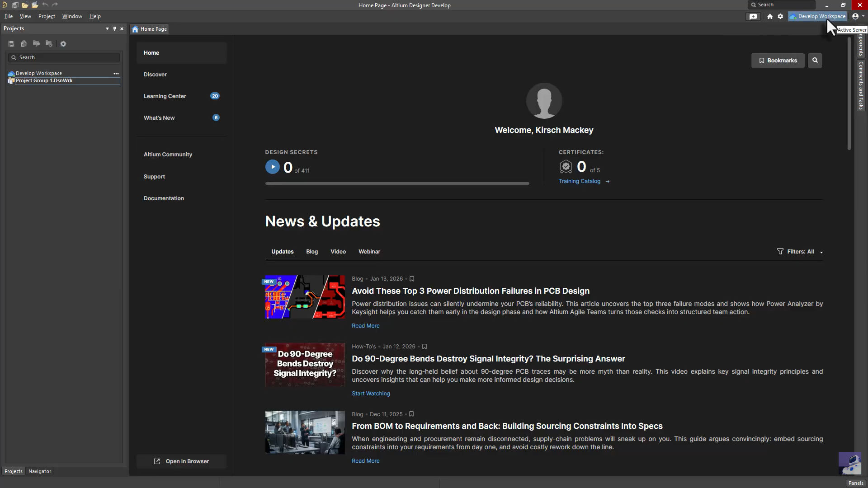This screenshot has width=868, height=488.
Task: Switch to the Video news tab
Action: [x=338, y=252]
